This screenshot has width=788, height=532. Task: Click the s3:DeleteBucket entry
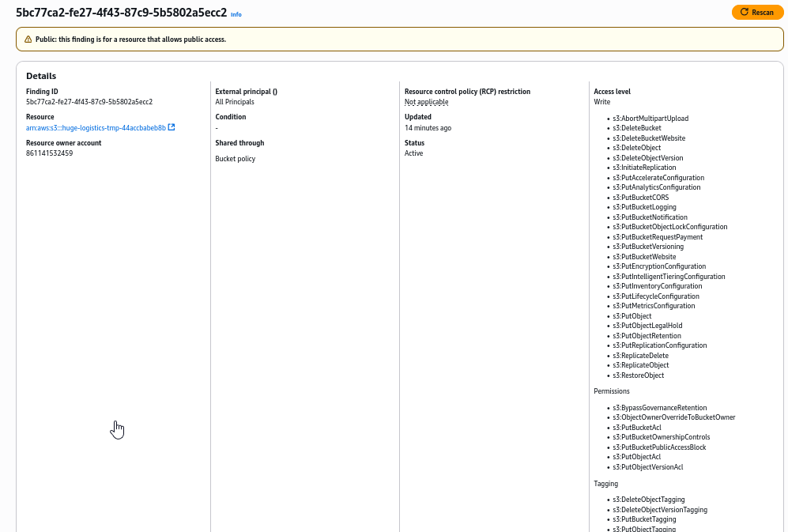coord(637,128)
